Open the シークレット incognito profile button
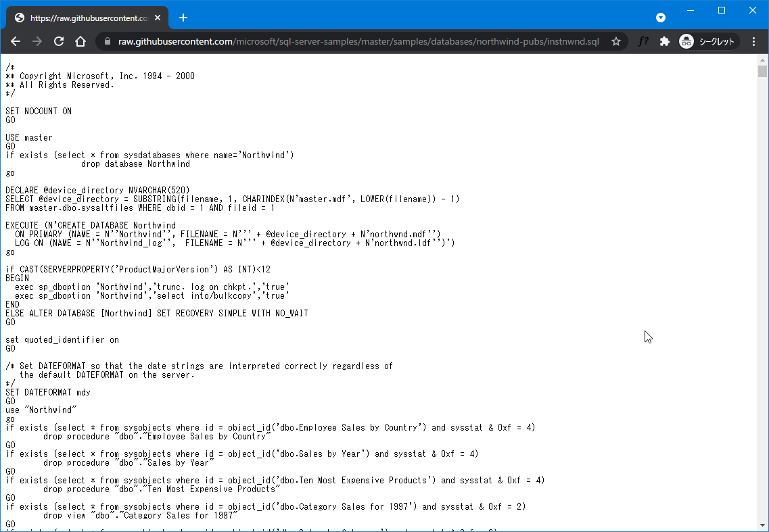The width and height of the screenshot is (769, 532). (x=709, y=41)
